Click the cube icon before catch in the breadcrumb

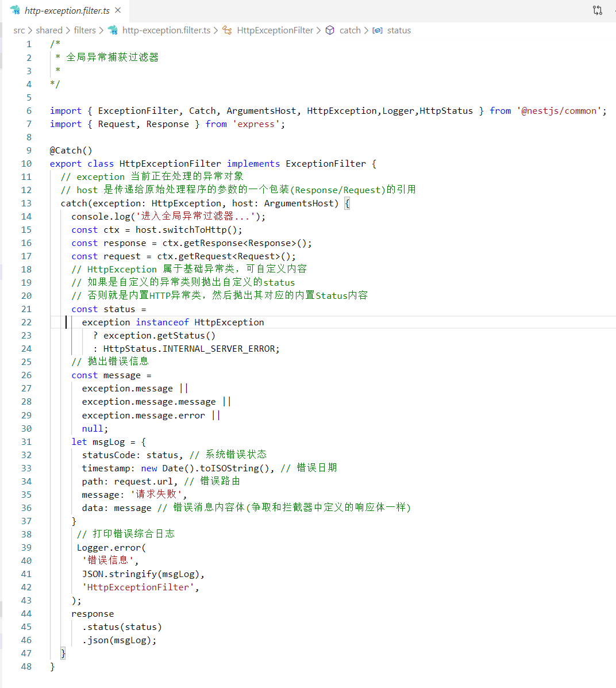(x=331, y=30)
